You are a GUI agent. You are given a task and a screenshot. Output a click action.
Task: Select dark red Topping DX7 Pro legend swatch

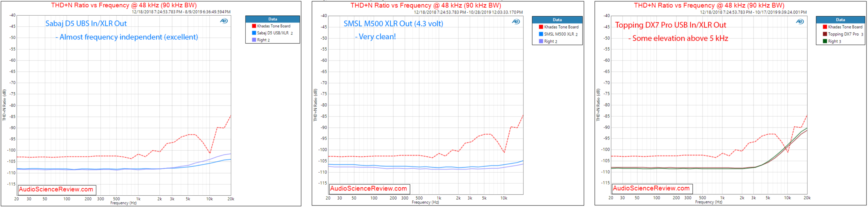tap(825, 34)
